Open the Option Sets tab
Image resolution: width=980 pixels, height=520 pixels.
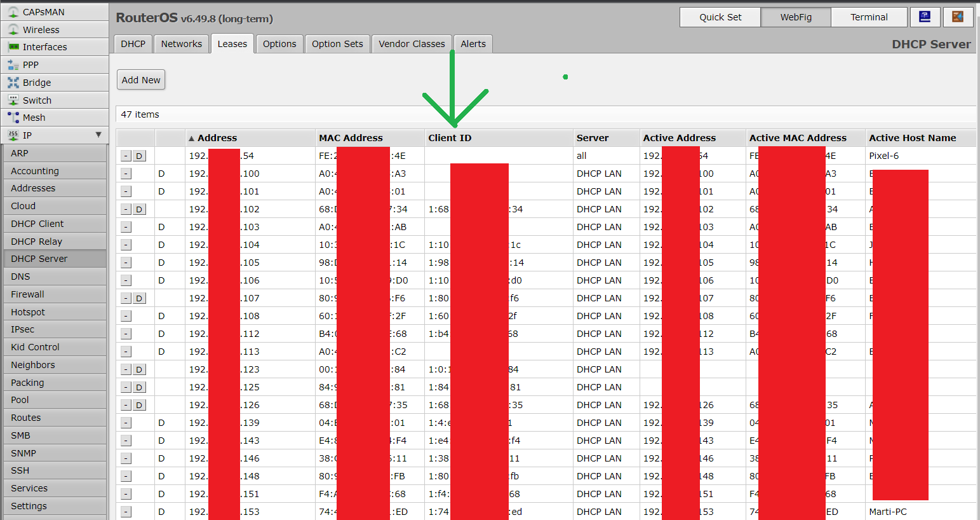pos(337,44)
